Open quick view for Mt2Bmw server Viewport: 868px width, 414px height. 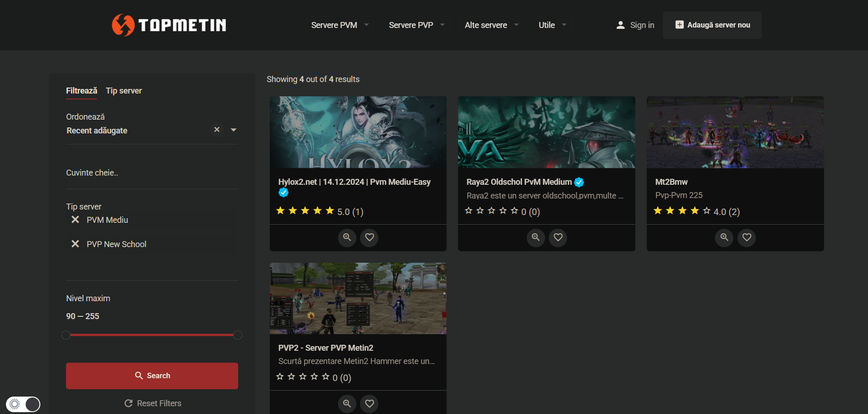point(724,237)
